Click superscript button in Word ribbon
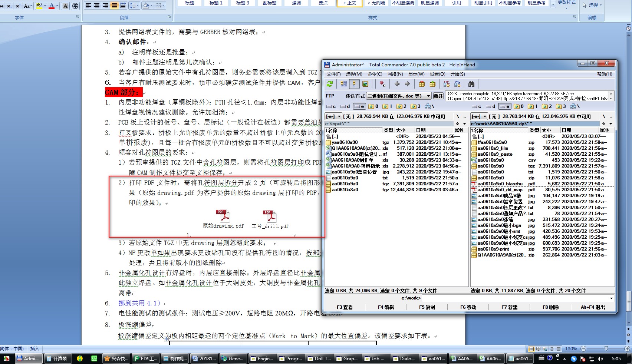The image size is (632, 364). pos(18,6)
